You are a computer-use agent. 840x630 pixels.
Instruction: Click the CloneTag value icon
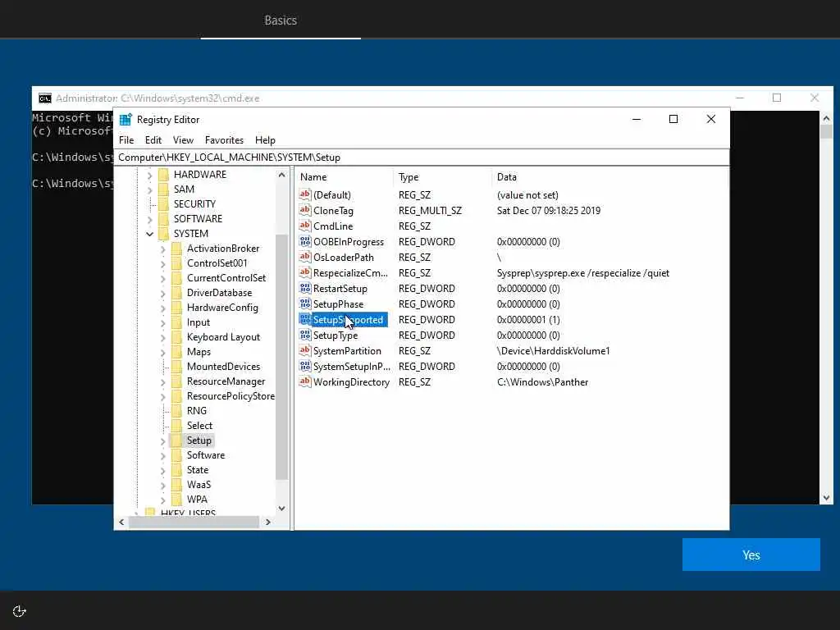[305, 211]
